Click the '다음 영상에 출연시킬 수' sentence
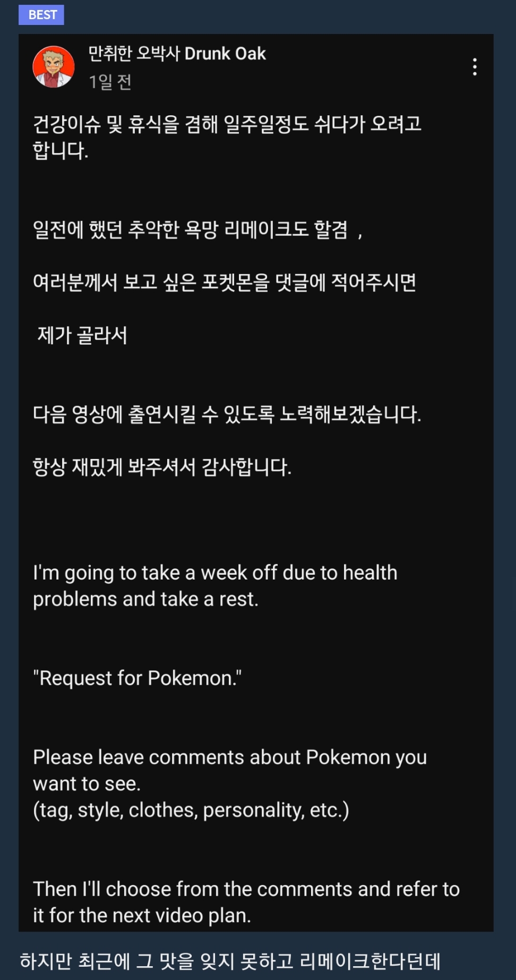This screenshot has width=516, height=980. point(227,414)
